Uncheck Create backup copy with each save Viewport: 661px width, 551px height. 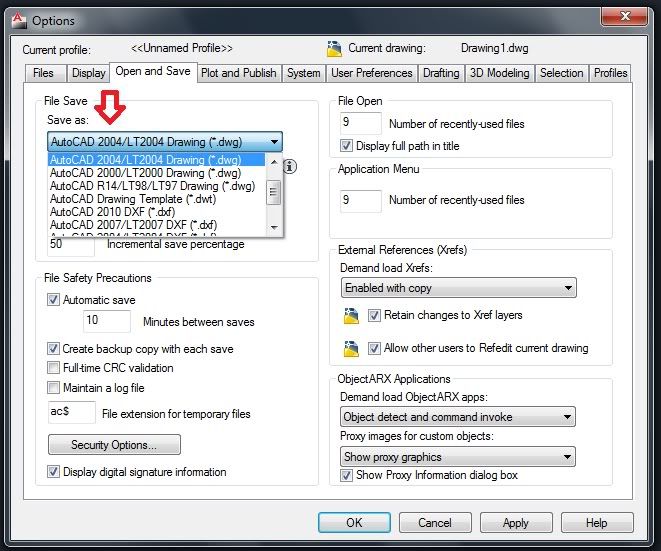click(x=53, y=349)
